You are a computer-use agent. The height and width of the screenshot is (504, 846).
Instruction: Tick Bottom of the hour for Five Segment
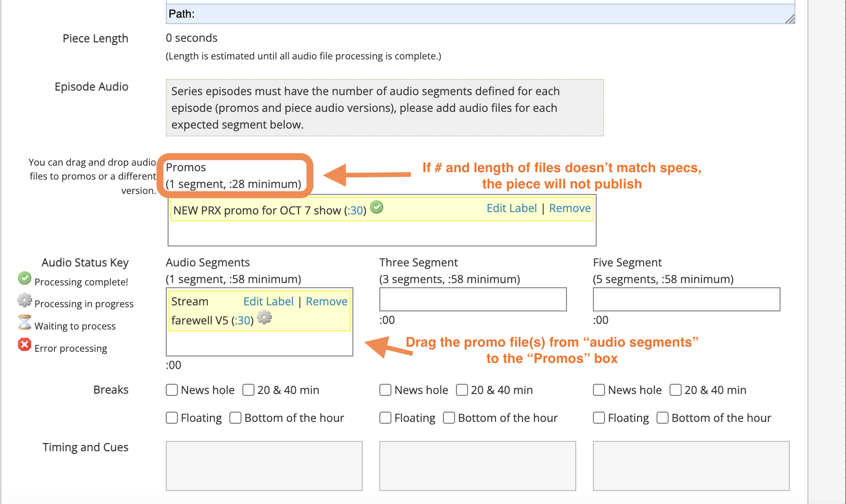(663, 418)
